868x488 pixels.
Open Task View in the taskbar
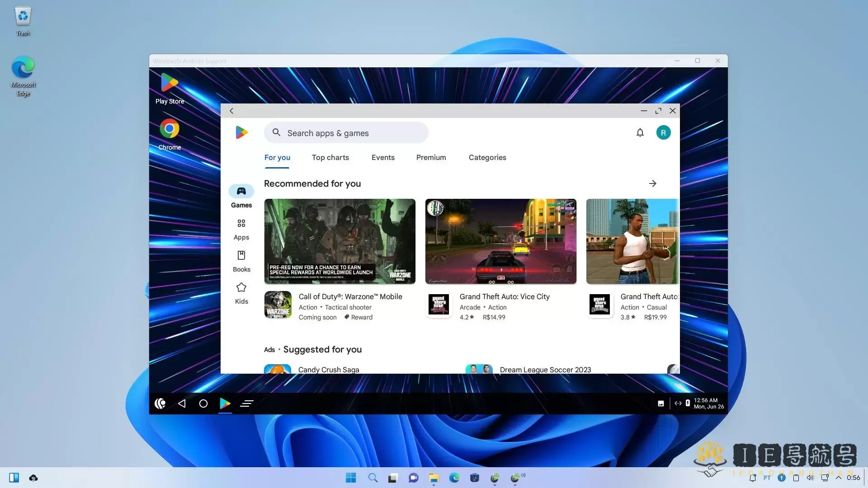(x=393, y=478)
